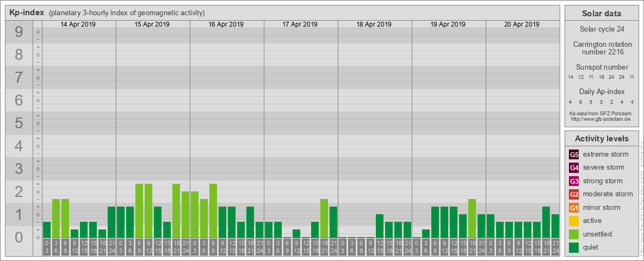Click the quiet legend label
Screen dimensions: 644x261
pyautogui.click(x=591, y=247)
